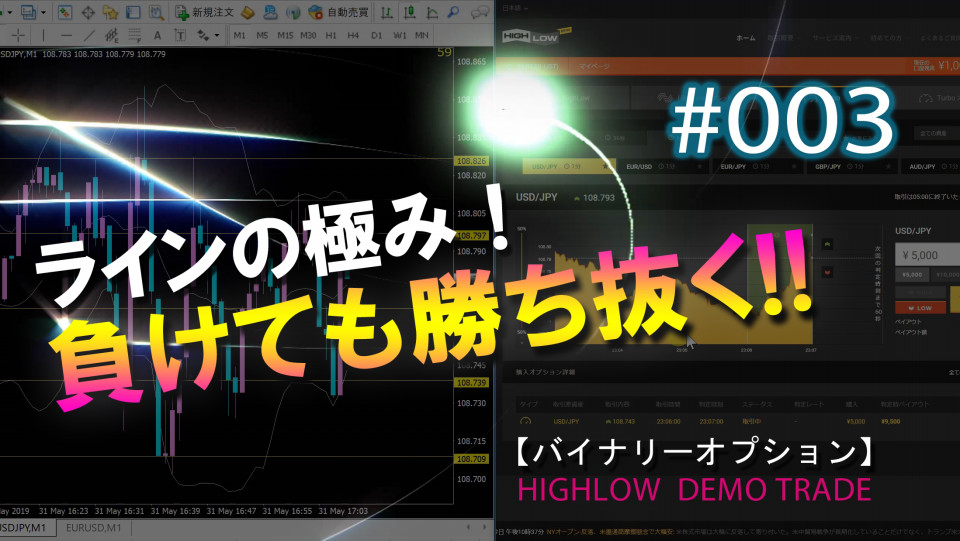The image size is (960, 541).
Task: Toggle the Data Window crosshair-circle icon
Action: pos(88,12)
